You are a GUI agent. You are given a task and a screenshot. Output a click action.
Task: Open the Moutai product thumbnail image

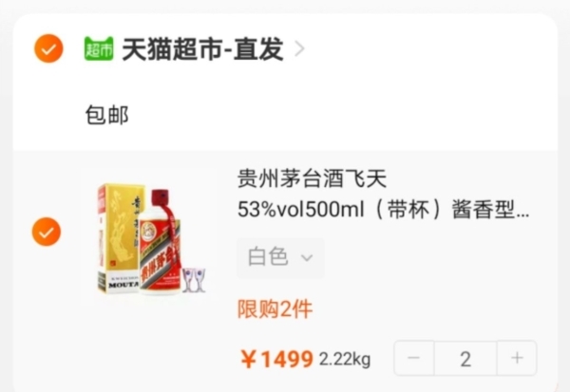click(x=152, y=240)
